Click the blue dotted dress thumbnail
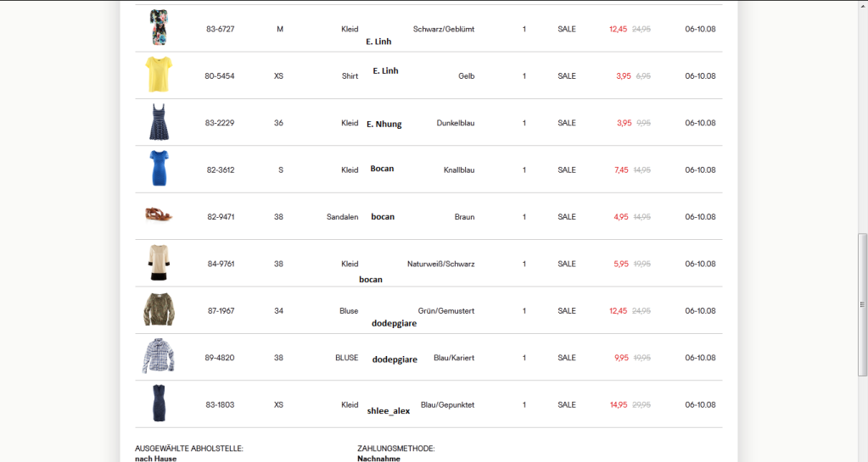Image resolution: width=868 pixels, height=462 pixels. coord(158,404)
